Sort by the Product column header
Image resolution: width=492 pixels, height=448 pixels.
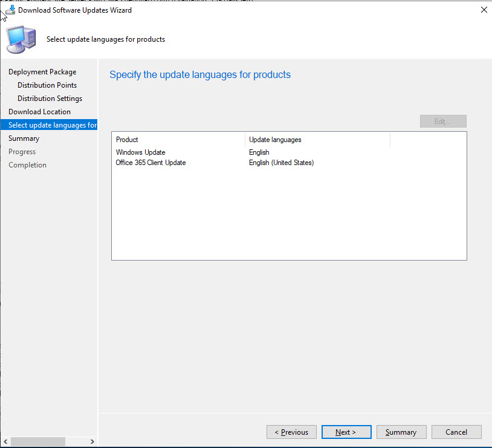click(178, 140)
